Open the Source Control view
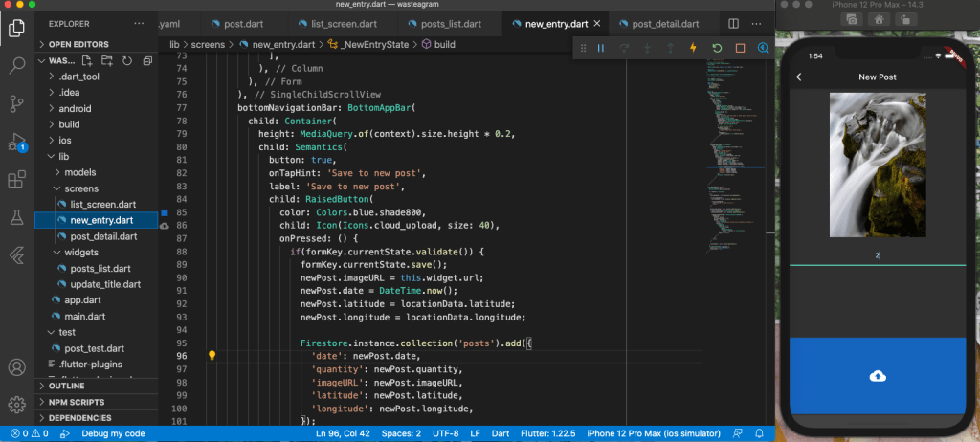980x442 pixels. tap(16, 103)
